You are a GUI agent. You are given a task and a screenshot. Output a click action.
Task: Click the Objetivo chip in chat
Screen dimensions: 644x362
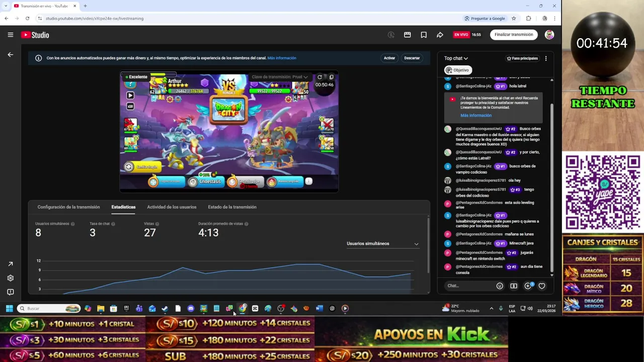point(457,70)
